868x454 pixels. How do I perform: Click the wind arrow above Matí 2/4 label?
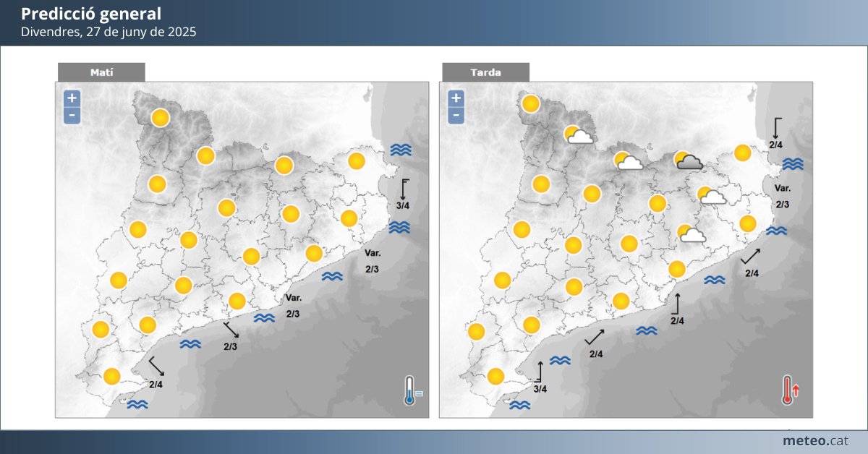(x=156, y=367)
